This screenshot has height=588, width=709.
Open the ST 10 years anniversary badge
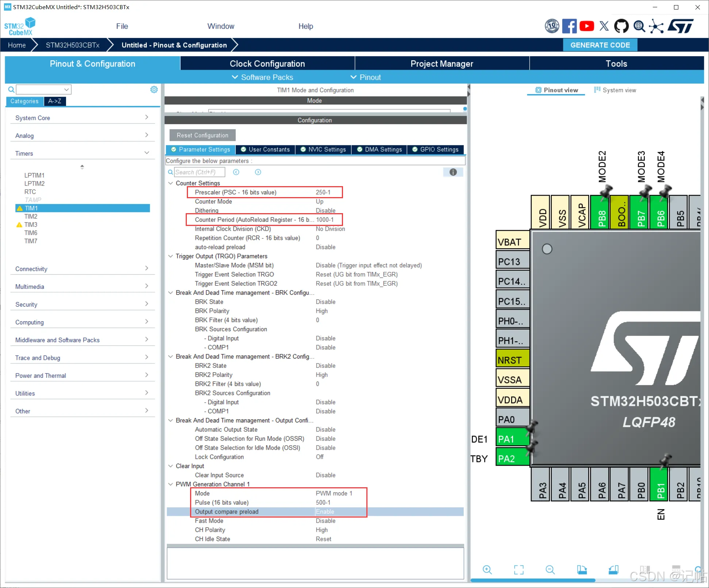click(x=552, y=26)
